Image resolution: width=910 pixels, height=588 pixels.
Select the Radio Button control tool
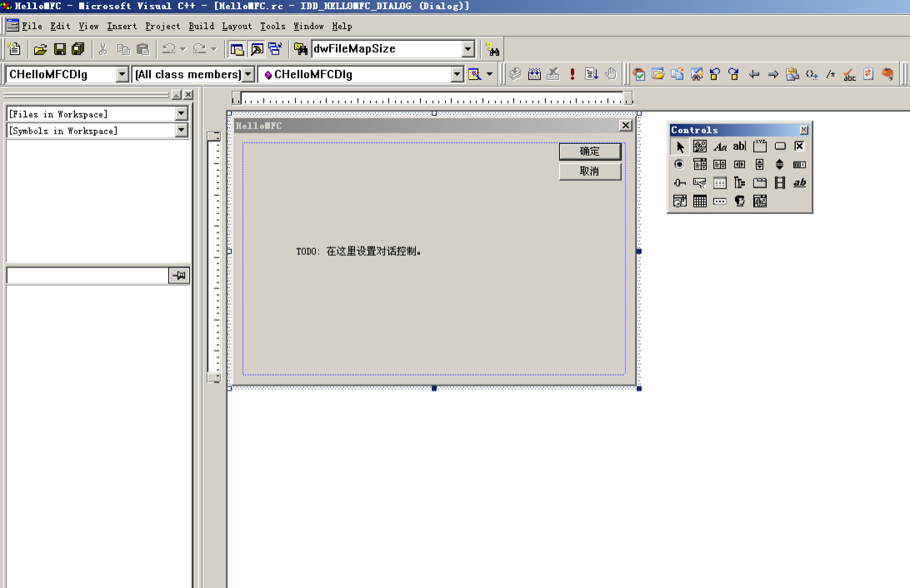680,165
